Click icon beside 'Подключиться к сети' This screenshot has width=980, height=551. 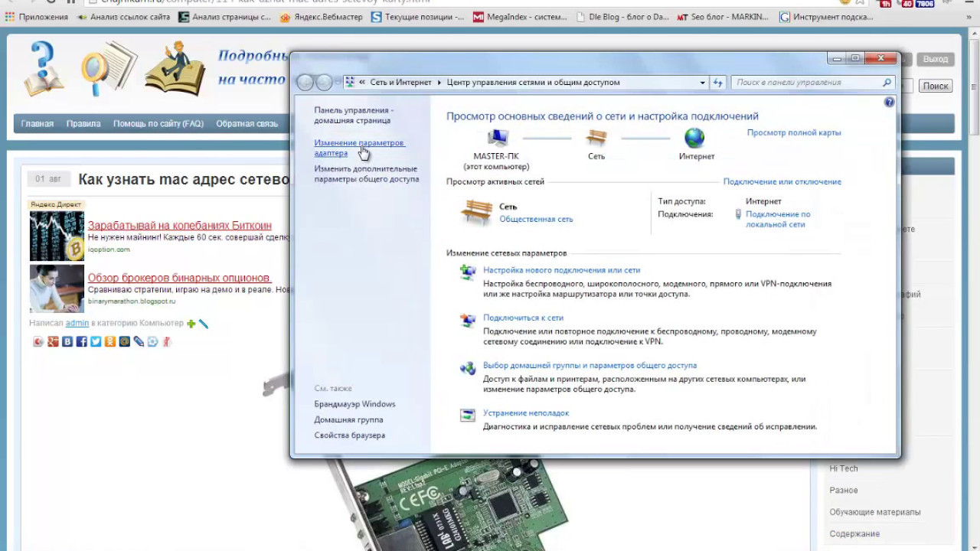(x=467, y=320)
